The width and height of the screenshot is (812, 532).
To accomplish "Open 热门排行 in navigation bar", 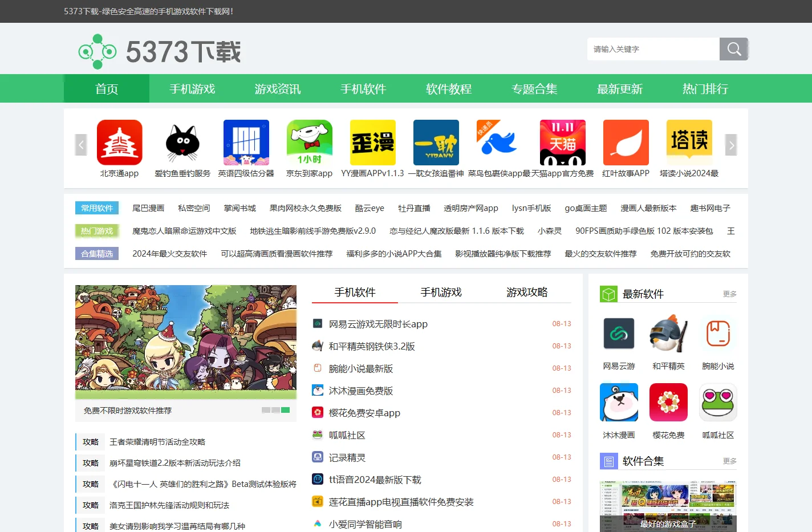I will click(705, 88).
